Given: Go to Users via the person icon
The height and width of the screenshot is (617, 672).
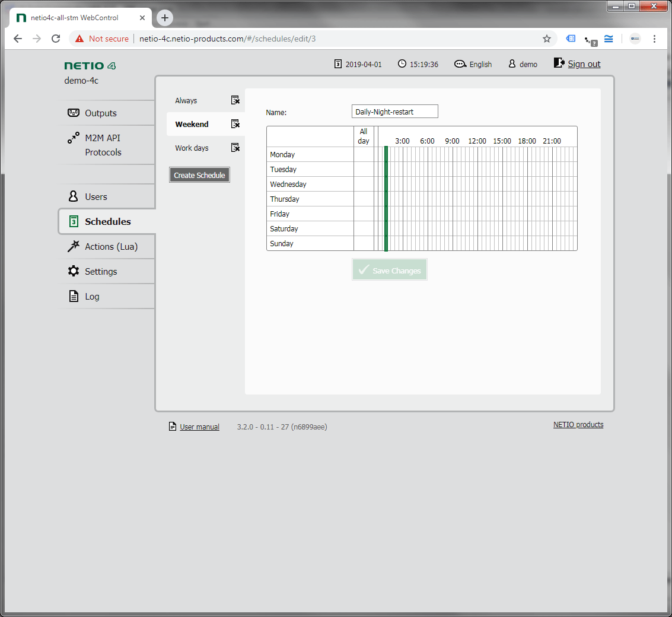Looking at the screenshot, I should (74, 196).
